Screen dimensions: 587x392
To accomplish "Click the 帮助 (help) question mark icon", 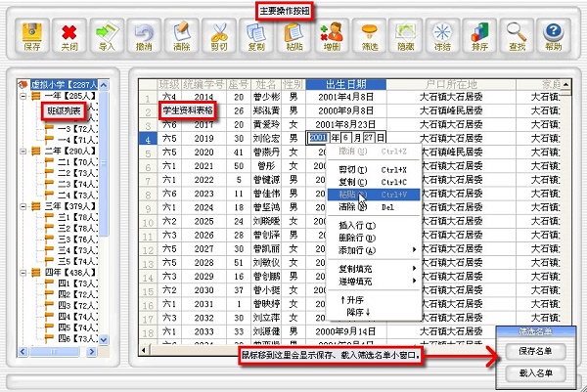I will pos(554,36).
